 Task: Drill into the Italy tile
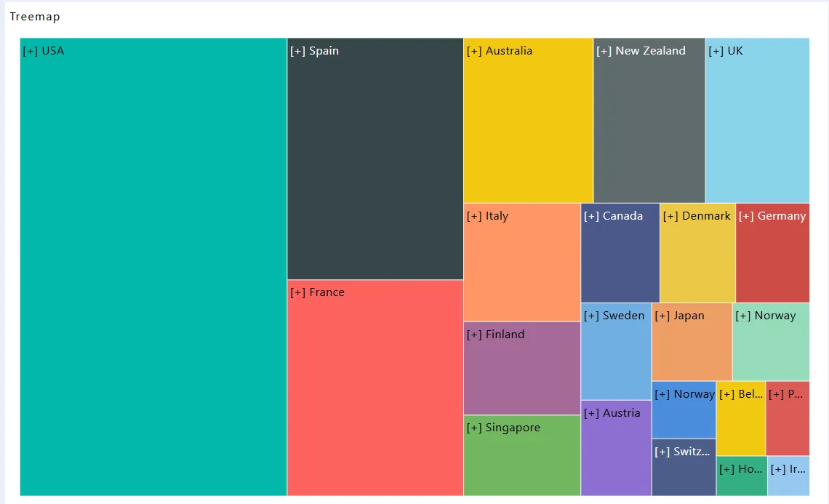click(522, 263)
